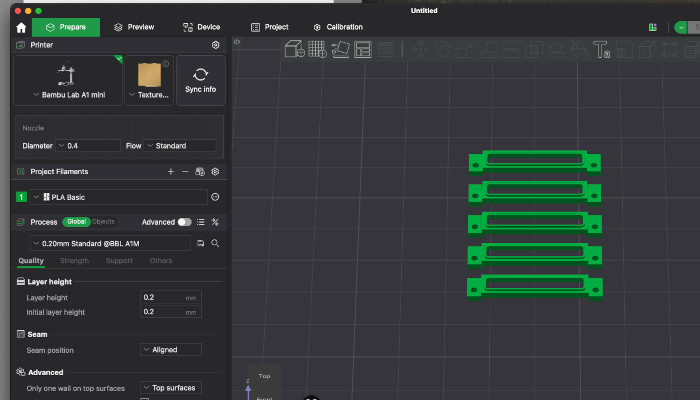Click the icon at the title bar's right end
700x400 pixels.
point(653,27)
